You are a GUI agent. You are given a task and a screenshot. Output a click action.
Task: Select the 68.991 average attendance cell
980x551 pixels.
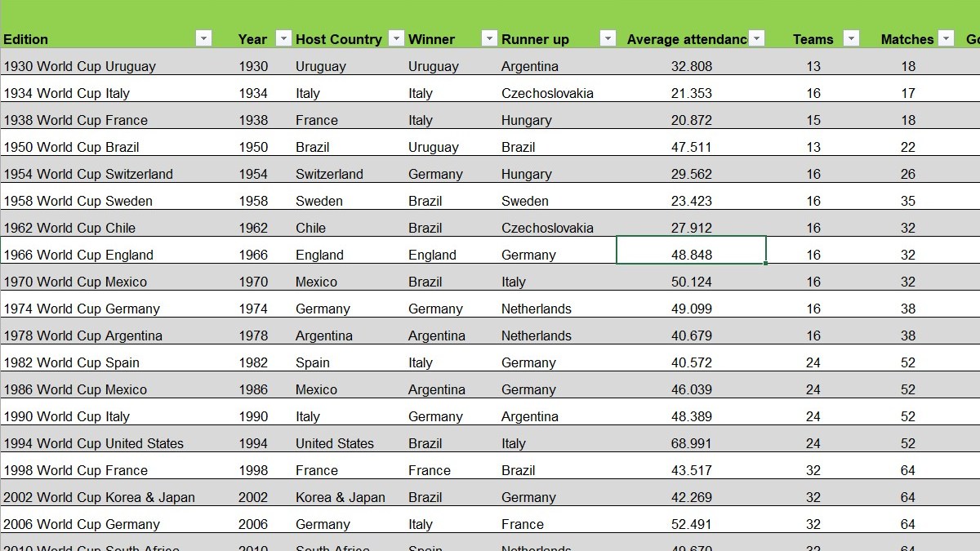point(691,443)
